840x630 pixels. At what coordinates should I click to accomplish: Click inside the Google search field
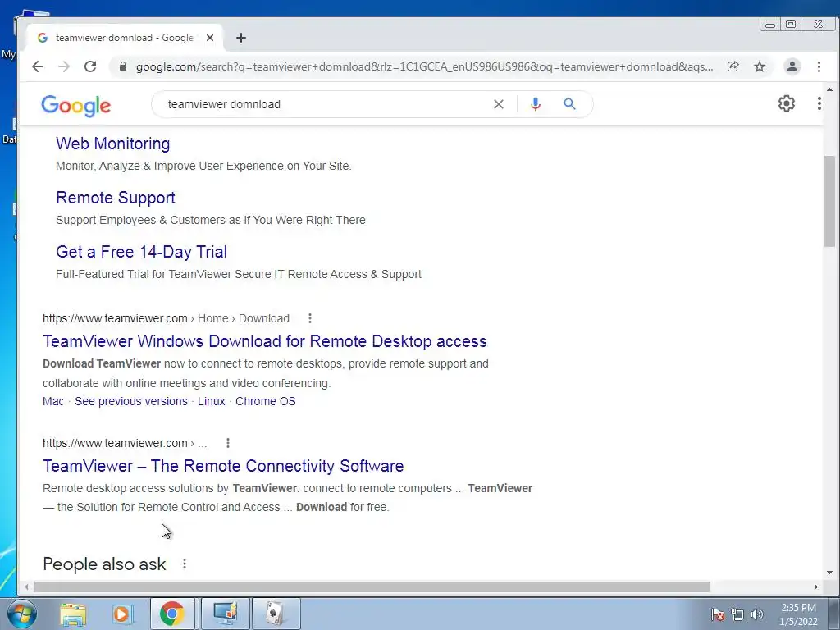pos(326,104)
